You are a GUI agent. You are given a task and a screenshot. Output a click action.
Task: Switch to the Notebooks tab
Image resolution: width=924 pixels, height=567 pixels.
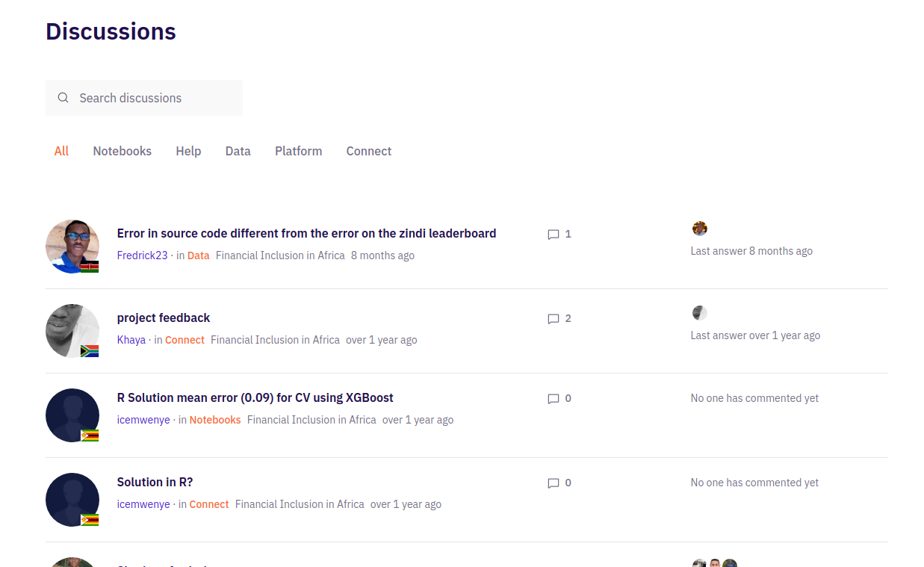(122, 151)
